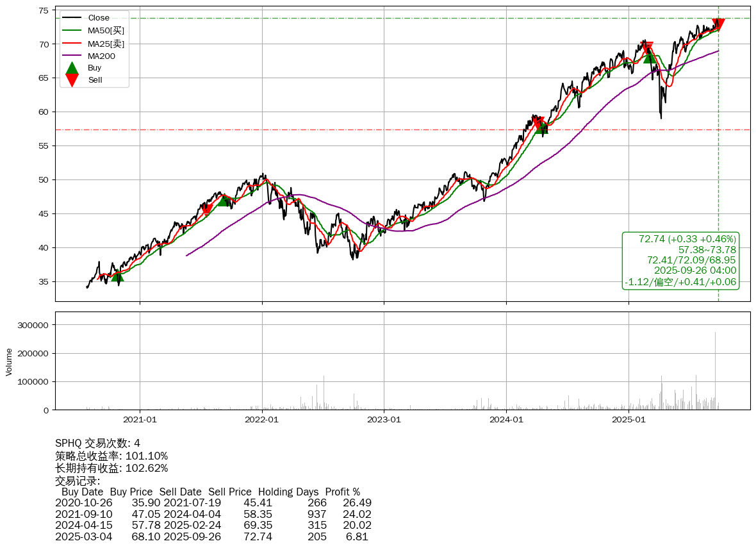Click the final Sell marker at chart's top right
The width and height of the screenshot is (756, 548).
(718, 24)
